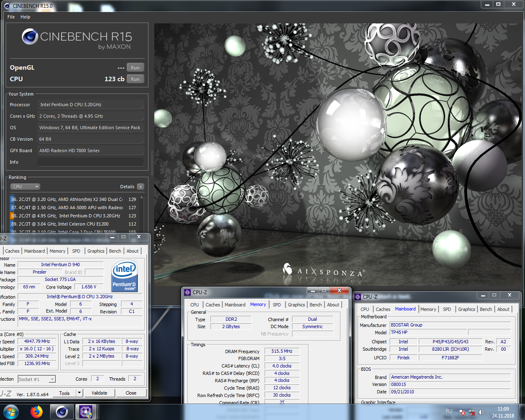Switch to Memory tab in left CPU-Z
The height and width of the screenshot is (420, 525).
57,251
